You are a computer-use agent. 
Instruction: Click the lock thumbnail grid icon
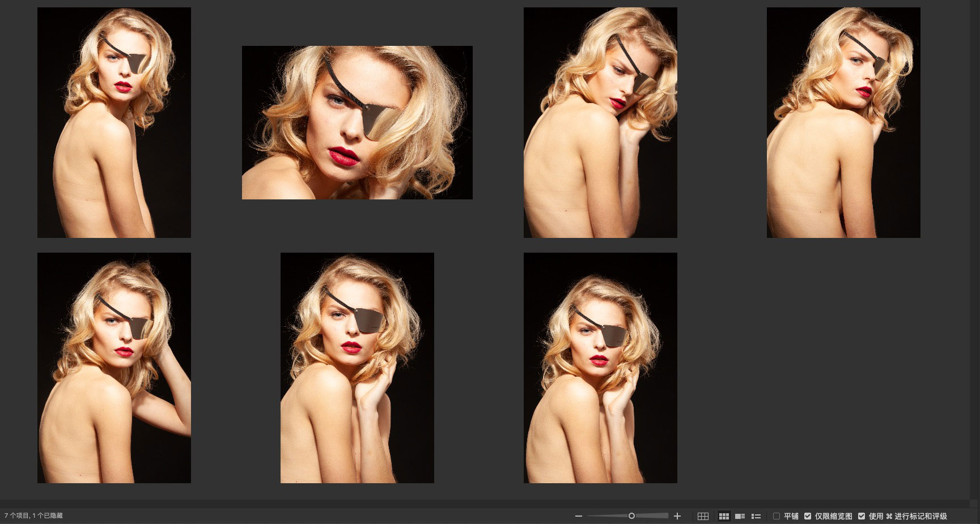tap(703, 516)
